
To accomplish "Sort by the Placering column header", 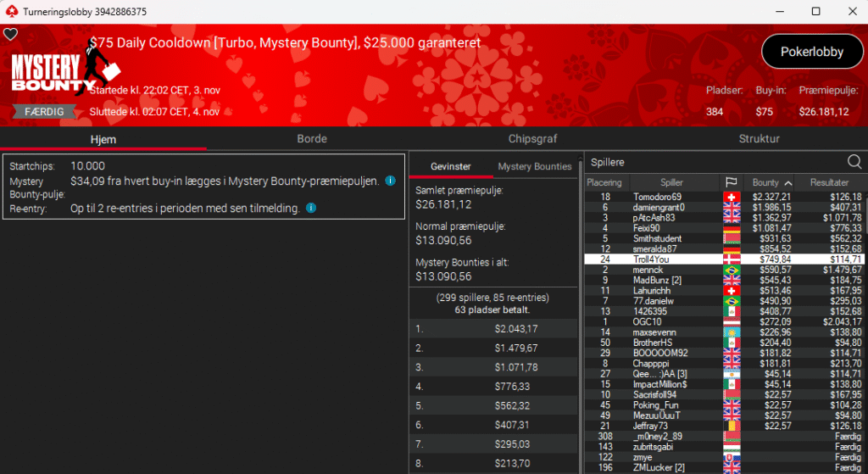I will (604, 182).
